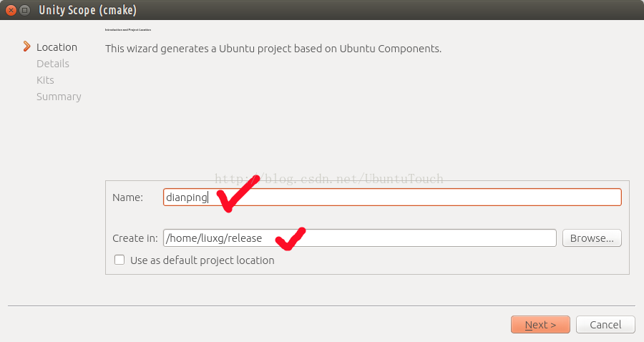Click the orange arrow beside Location
This screenshot has width=644, height=342.
[x=26, y=47]
